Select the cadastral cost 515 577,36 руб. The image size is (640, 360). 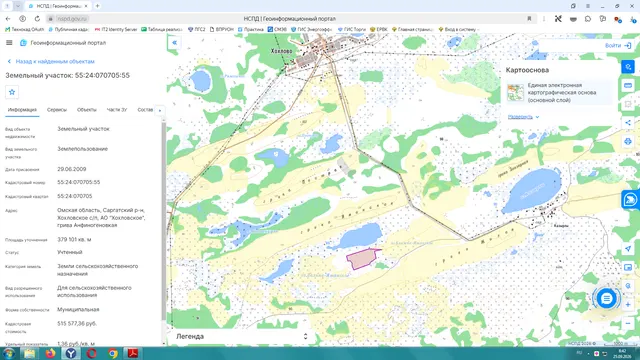click(x=77, y=324)
